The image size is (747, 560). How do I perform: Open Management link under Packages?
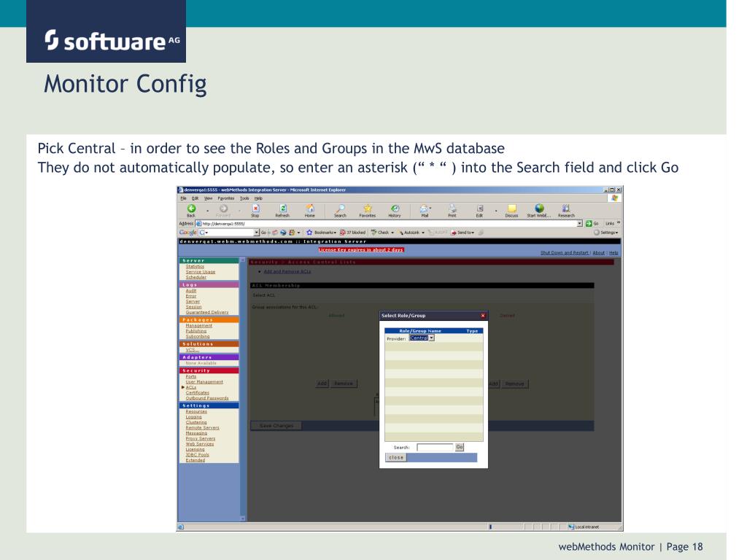pos(198,326)
